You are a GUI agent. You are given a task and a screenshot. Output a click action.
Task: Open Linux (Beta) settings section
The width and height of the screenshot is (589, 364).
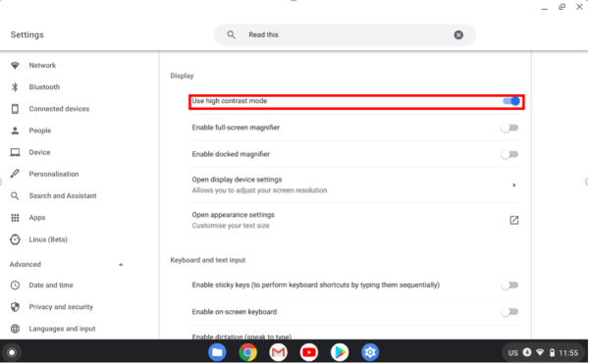click(48, 239)
